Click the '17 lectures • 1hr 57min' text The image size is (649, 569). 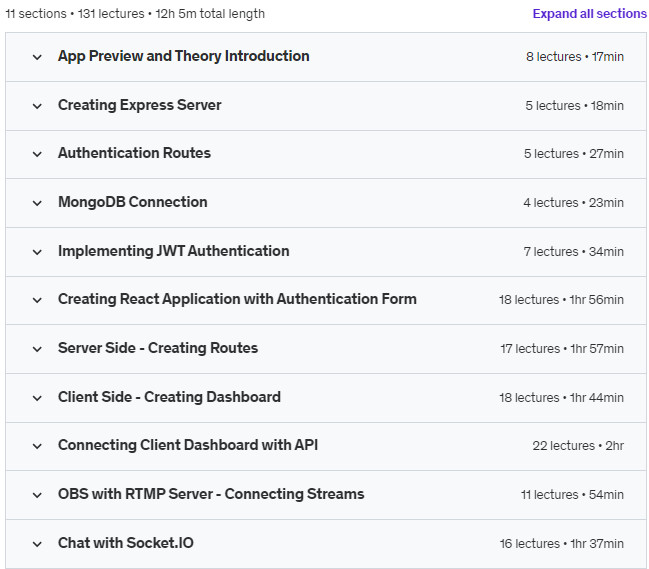click(562, 348)
